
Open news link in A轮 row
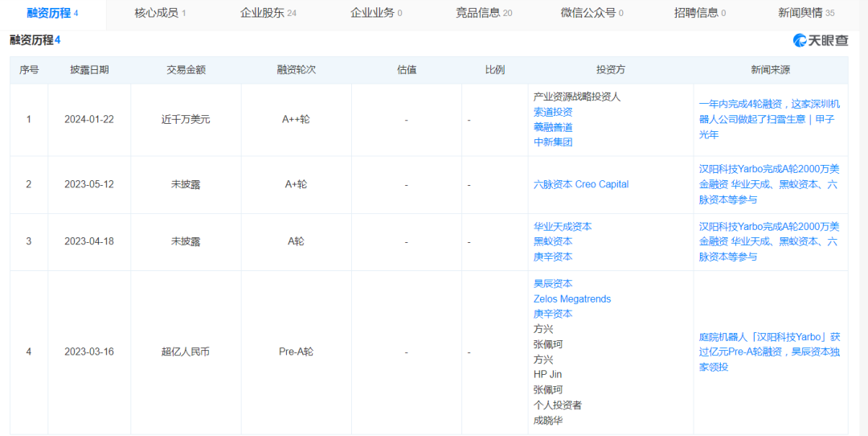click(769, 241)
